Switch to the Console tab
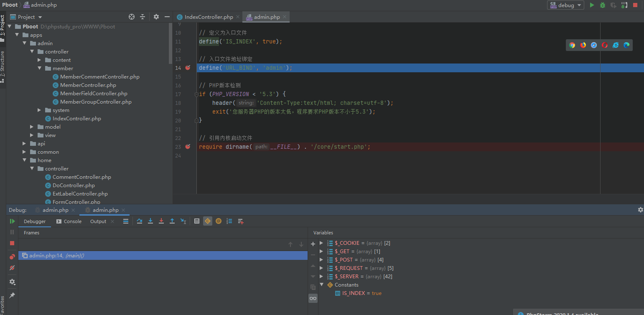The width and height of the screenshot is (644, 315). tap(69, 221)
